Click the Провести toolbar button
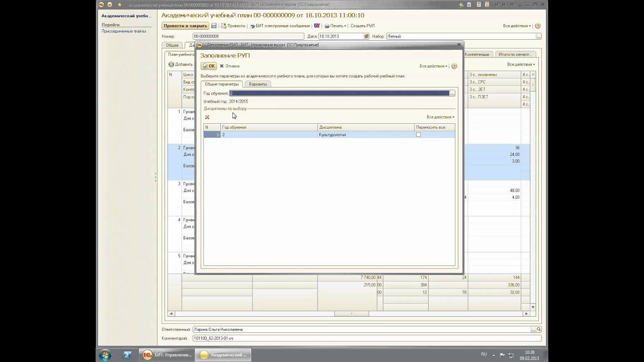This screenshot has height=362, width=644. [x=233, y=26]
